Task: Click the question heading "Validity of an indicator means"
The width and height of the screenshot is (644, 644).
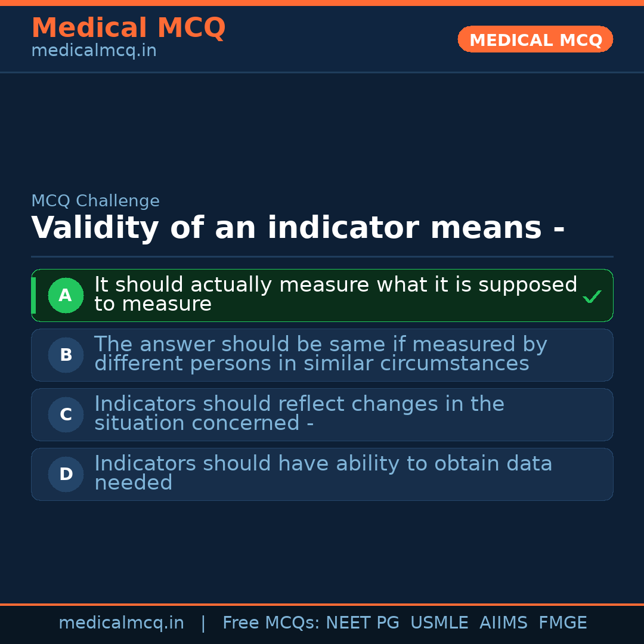Action: click(x=298, y=228)
